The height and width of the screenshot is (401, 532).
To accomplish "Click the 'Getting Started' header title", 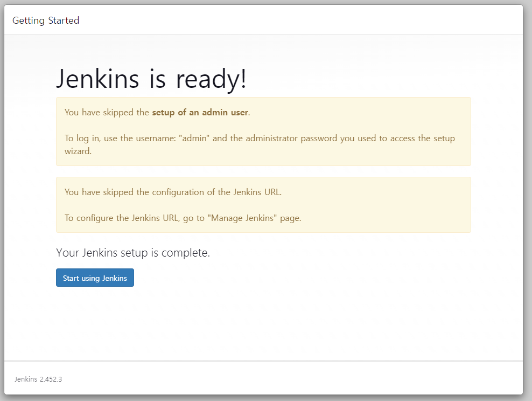I will click(x=46, y=20).
